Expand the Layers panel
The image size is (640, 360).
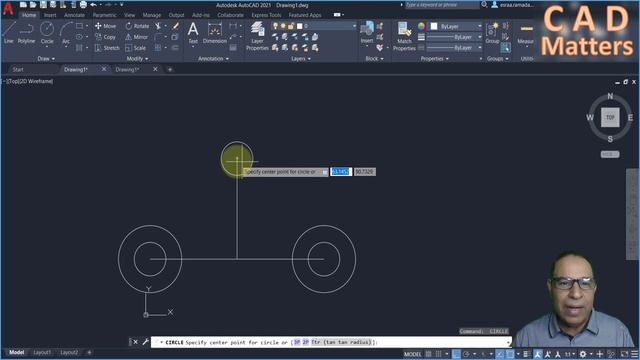tap(301, 59)
